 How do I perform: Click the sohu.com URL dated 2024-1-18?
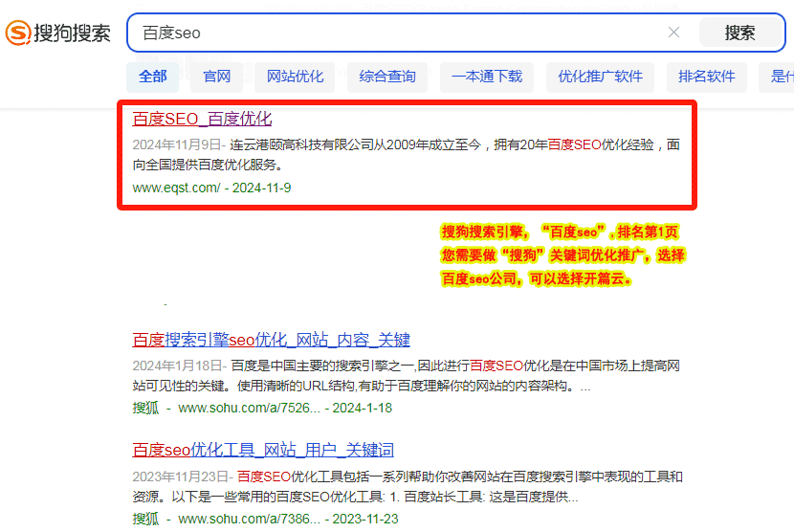(249, 408)
